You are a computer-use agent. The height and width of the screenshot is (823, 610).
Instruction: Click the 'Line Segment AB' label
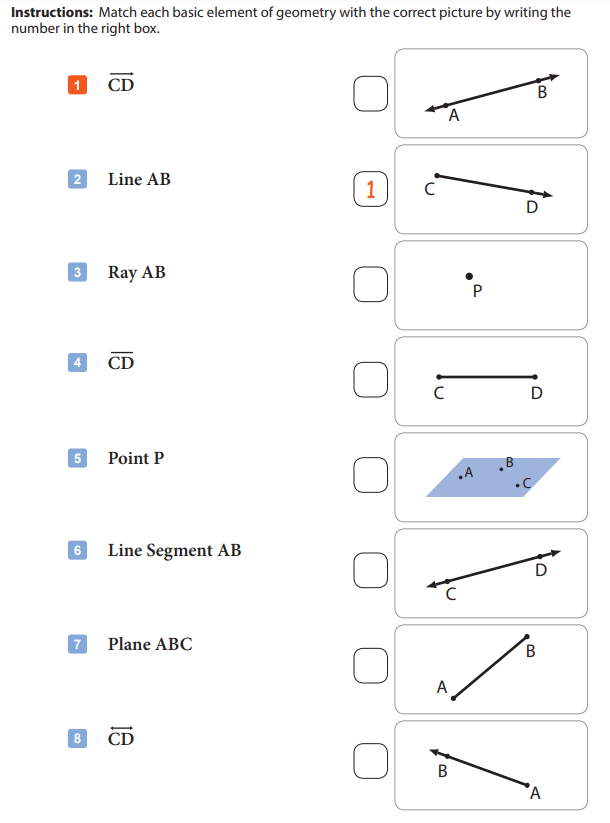(x=174, y=551)
